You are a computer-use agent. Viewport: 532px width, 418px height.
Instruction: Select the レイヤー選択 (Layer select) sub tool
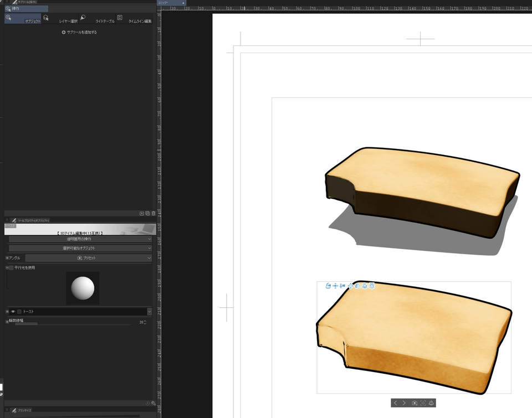tap(60, 19)
